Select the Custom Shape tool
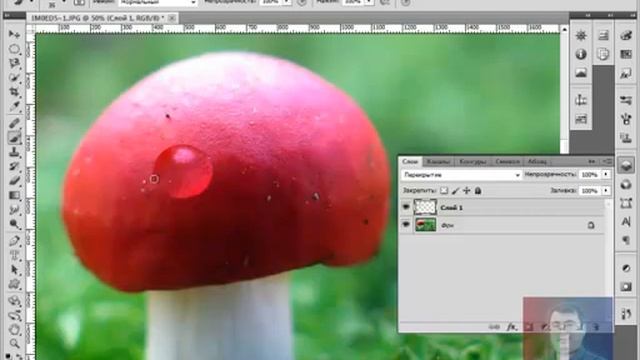640x360 pixels. coord(14,284)
